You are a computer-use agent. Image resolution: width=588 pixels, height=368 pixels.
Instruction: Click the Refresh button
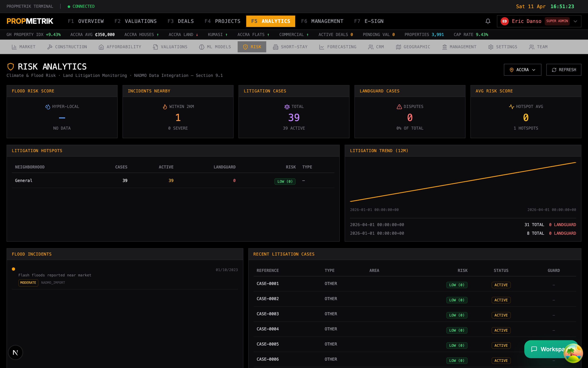point(564,70)
